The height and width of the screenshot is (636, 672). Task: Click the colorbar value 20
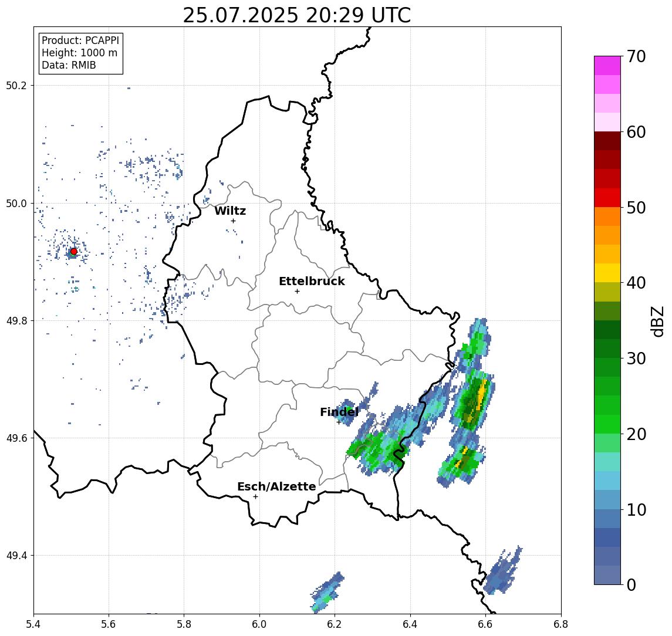(636, 434)
